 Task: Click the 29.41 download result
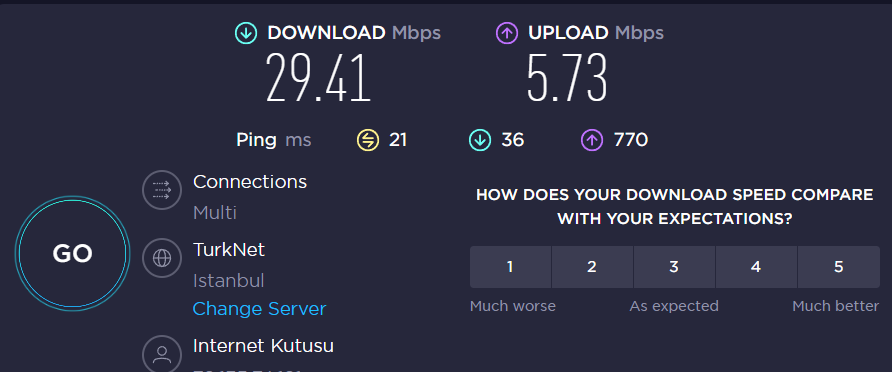pyautogui.click(x=319, y=77)
